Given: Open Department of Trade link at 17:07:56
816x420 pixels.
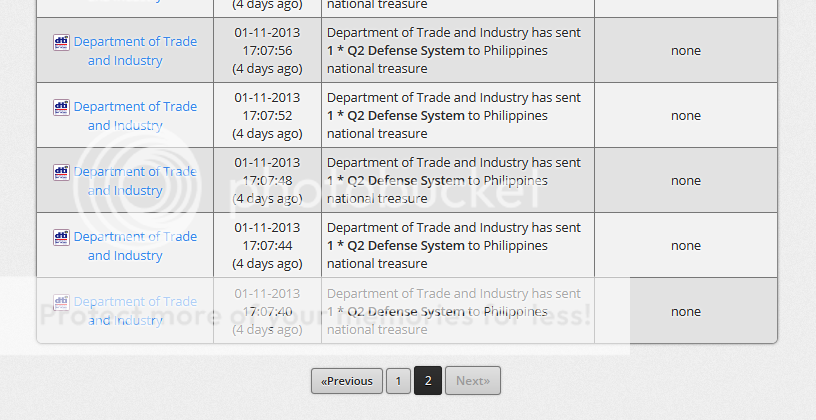Looking at the screenshot, I should [x=135, y=51].
